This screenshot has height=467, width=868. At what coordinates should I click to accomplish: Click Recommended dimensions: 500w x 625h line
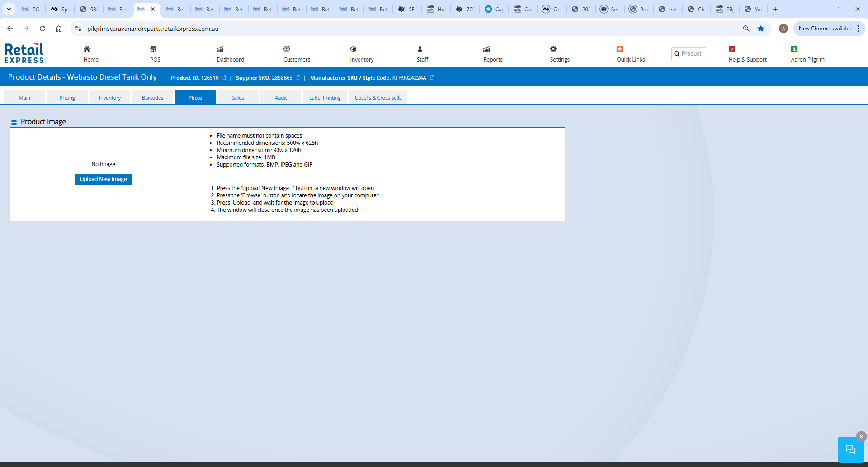coord(267,143)
